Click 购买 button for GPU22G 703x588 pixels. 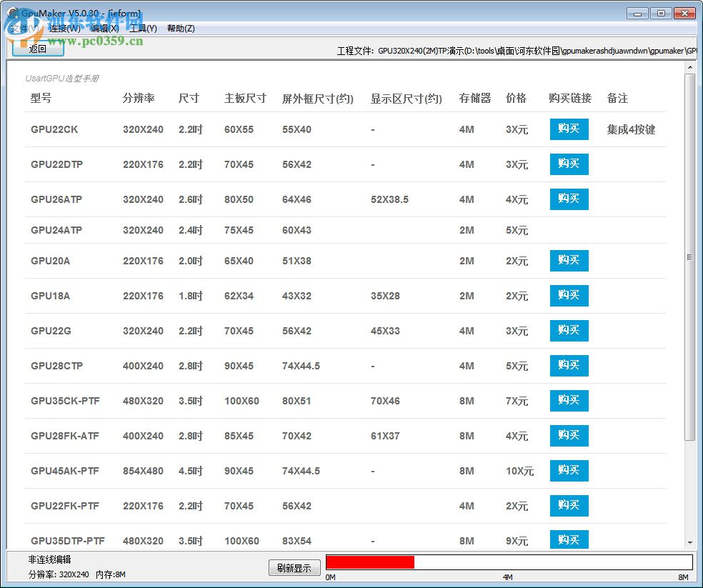click(x=569, y=330)
